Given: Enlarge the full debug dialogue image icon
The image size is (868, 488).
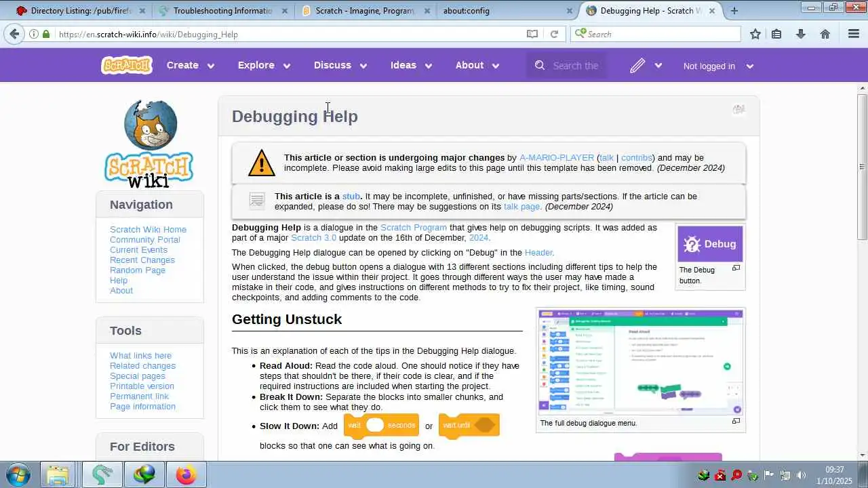Looking at the screenshot, I should [x=736, y=421].
